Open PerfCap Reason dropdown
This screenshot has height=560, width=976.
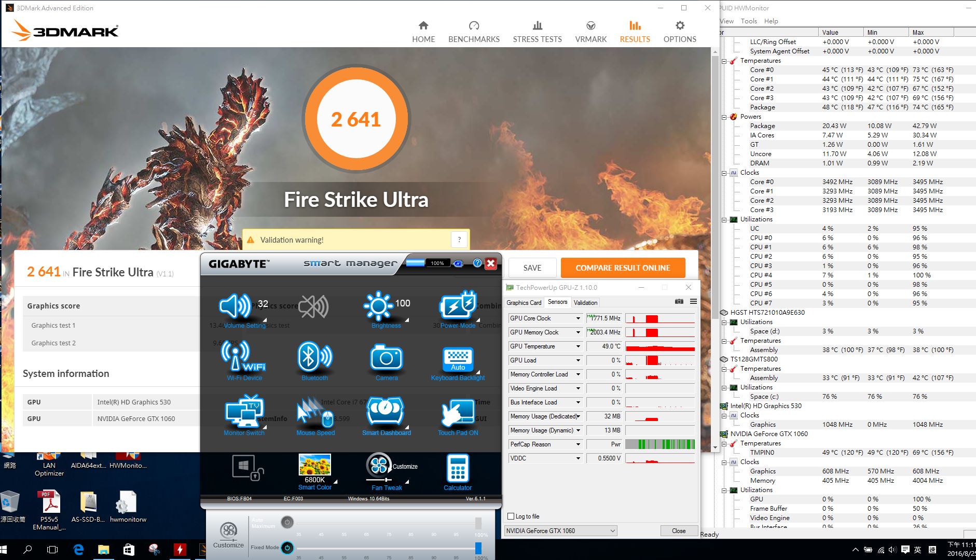coord(578,444)
